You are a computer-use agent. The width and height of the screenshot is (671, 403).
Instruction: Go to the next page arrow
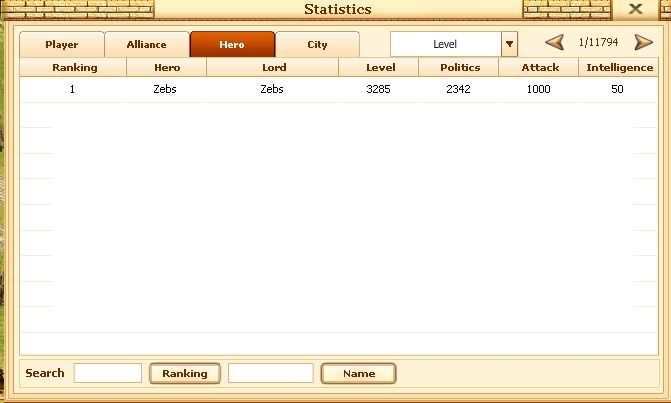(x=644, y=43)
